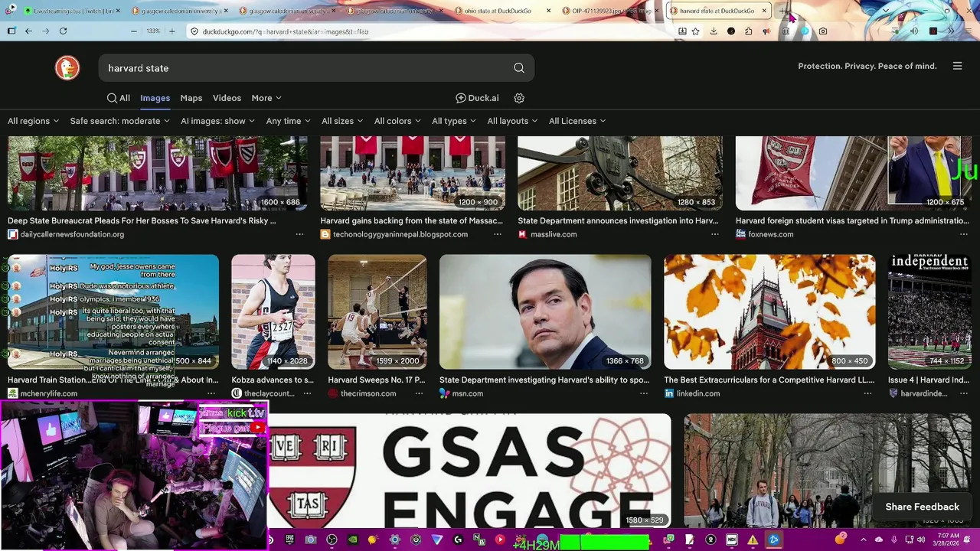Open more options for foxnews.com result
Screen dimensions: 980x551
click(964, 234)
